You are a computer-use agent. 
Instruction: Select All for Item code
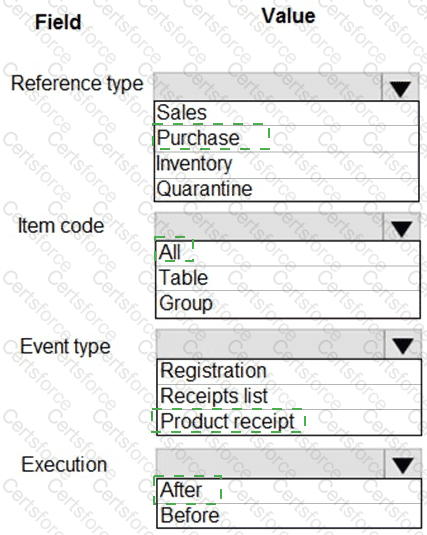click(288, 254)
